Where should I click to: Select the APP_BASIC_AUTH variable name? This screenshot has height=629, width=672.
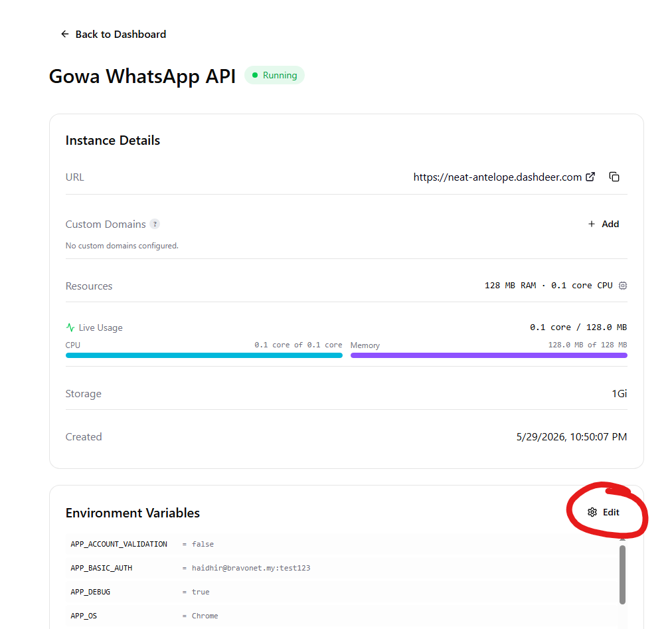[x=101, y=568]
